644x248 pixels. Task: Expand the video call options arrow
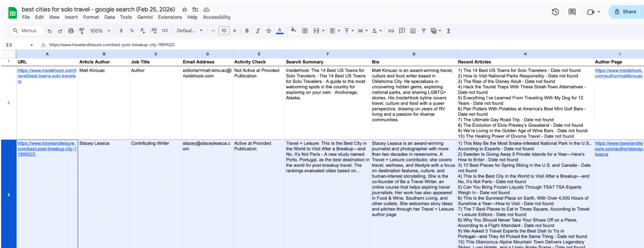pyautogui.click(x=599, y=12)
